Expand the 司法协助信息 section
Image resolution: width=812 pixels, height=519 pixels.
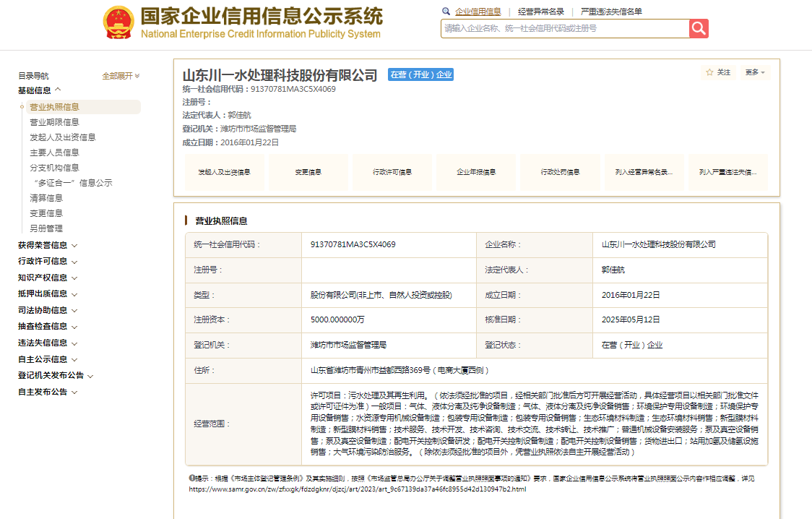48,310
